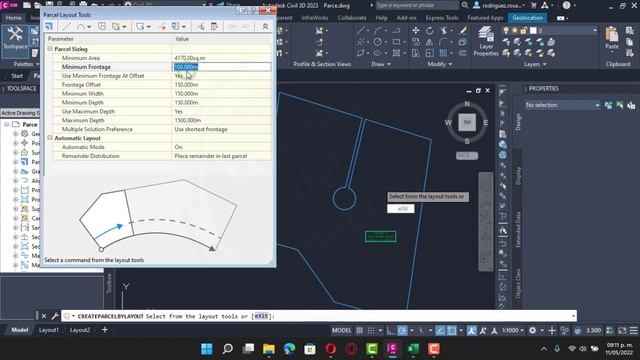Screen dimensions: 640x360
Task: Expand the Modify panel dropdown
Action: [x=440, y=64]
